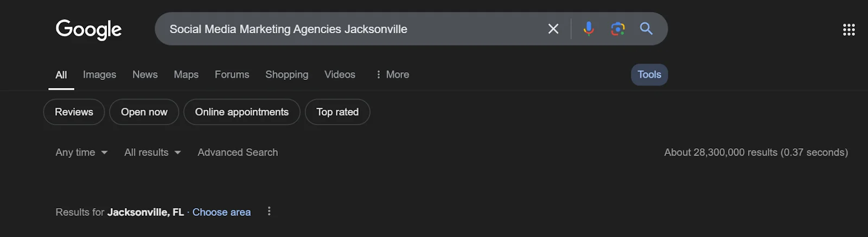Viewport: 868px width, 237px height.
Task: Click the results count text
Action: (756, 153)
